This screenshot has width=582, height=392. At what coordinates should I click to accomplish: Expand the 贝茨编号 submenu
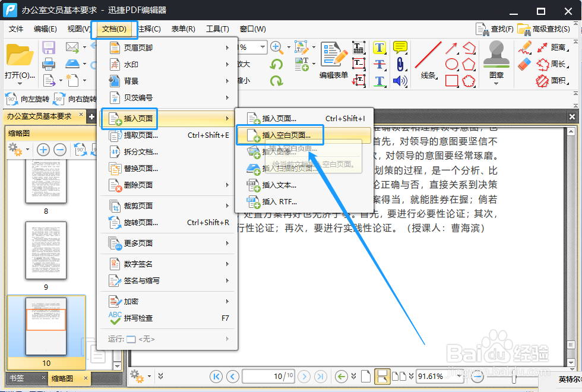pyautogui.click(x=167, y=97)
